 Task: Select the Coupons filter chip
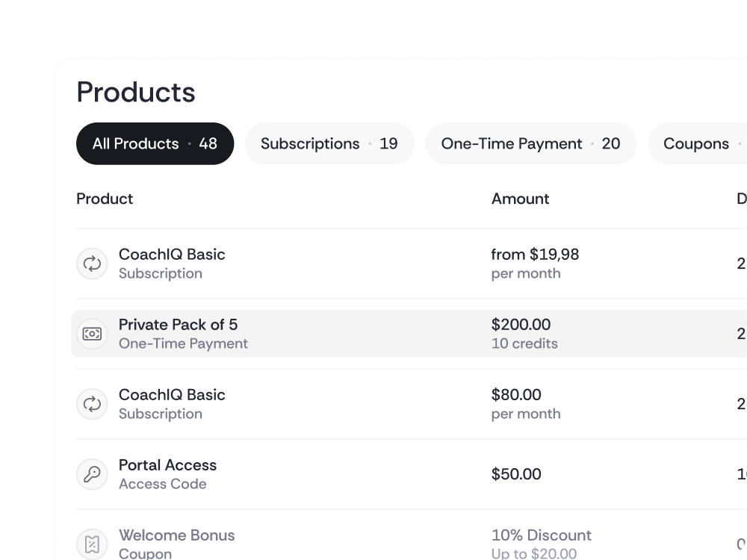(697, 143)
